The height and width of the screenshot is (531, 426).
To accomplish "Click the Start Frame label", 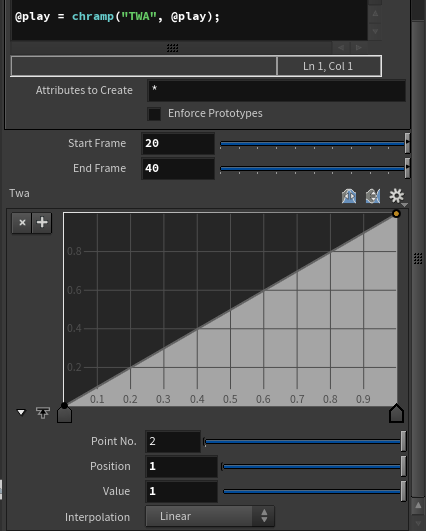I will [x=97, y=143].
